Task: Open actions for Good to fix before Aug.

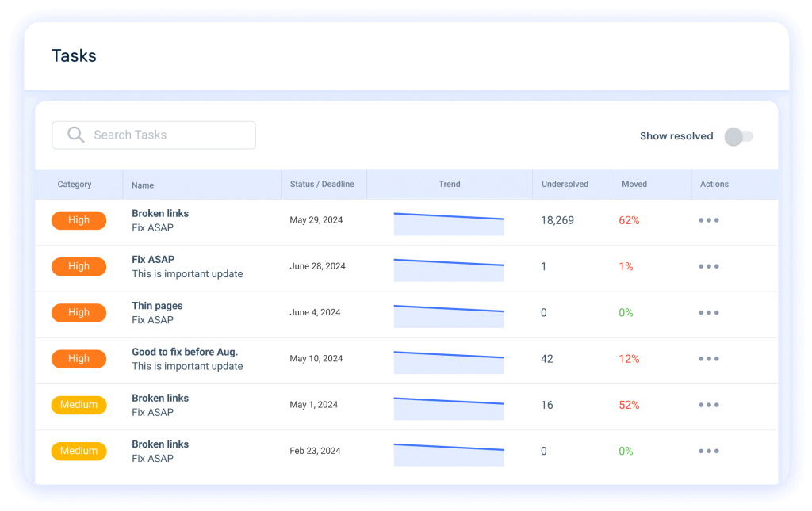Action: (708, 358)
